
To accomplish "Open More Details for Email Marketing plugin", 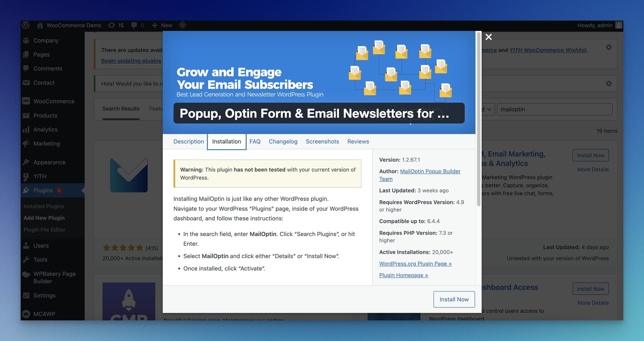I will click(593, 169).
